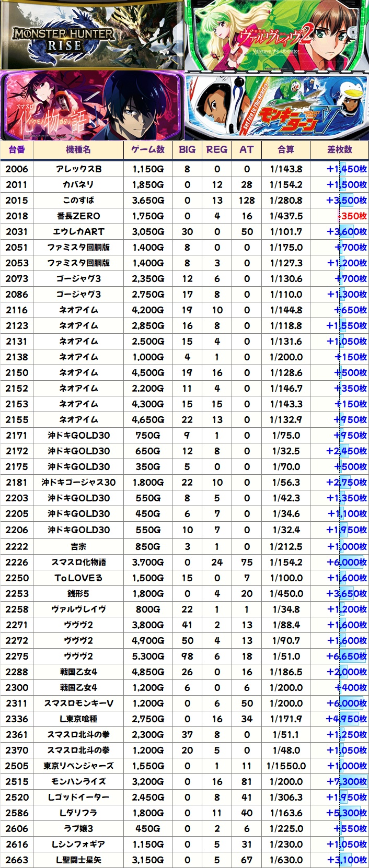Screen dimensions: 369x868
Task: Select the BIG column header
Action: tap(187, 150)
